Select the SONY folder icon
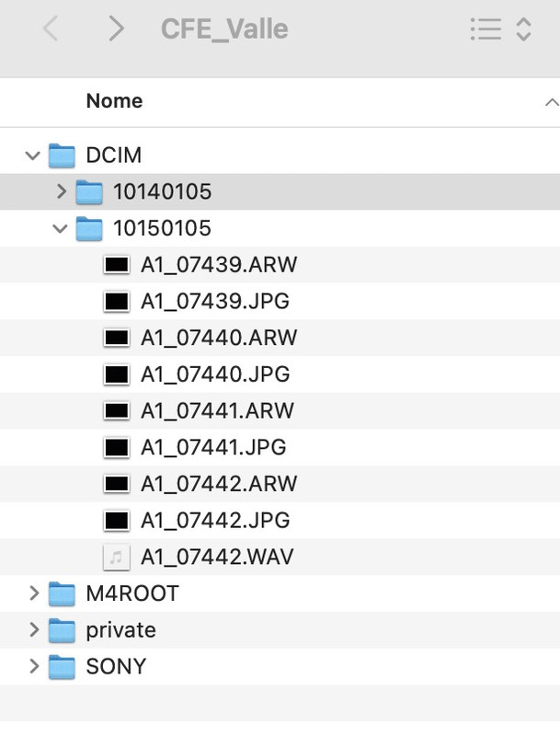The height and width of the screenshot is (736, 560). [x=62, y=666]
